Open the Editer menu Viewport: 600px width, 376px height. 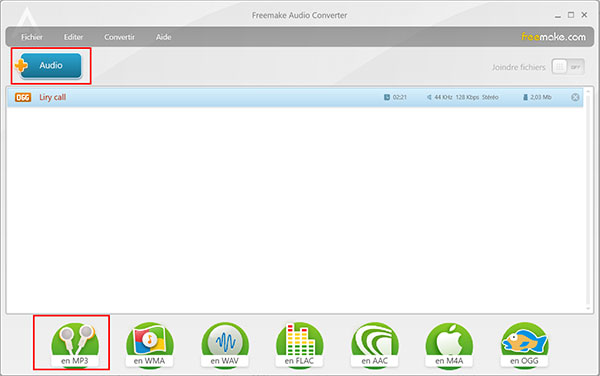[x=73, y=37]
